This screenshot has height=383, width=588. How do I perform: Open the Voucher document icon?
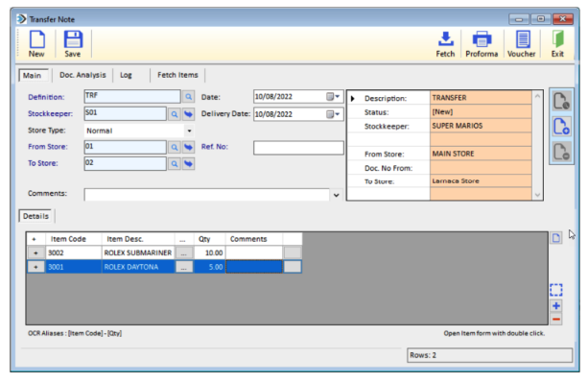pyautogui.click(x=523, y=39)
